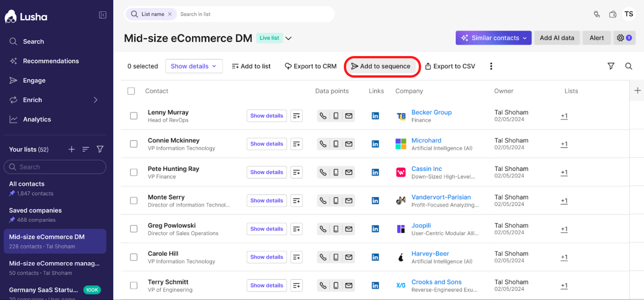Screen dimensions: 644x300
Task: Open the extension plug icon
Action: coord(597,14)
